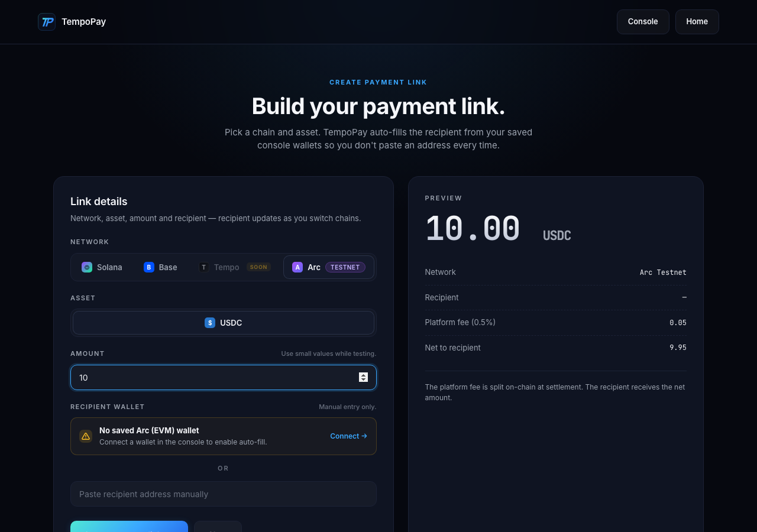
Task: Click the 'Link details' heading
Action: coord(99,202)
